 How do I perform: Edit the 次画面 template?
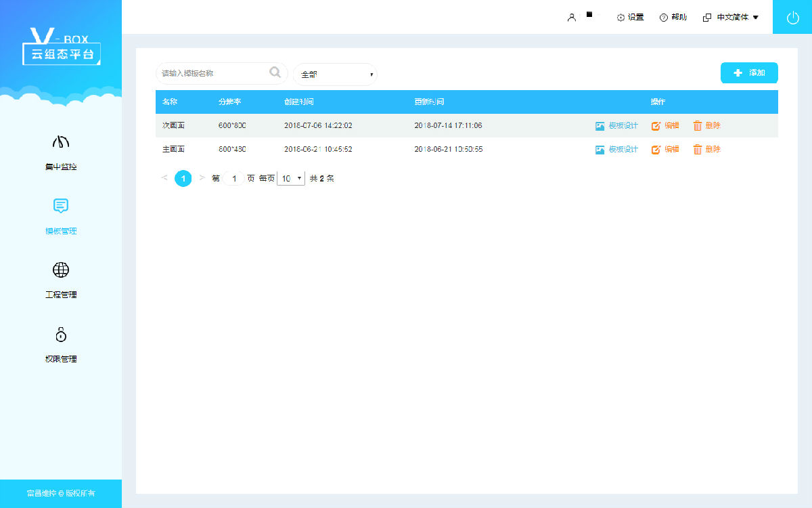tap(665, 126)
